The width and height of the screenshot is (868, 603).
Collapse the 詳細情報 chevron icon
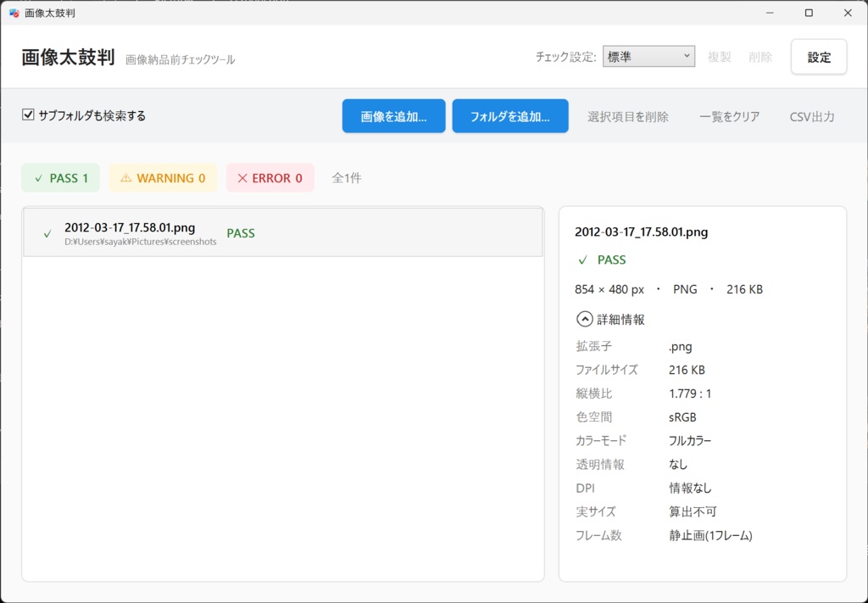[585, 320]
